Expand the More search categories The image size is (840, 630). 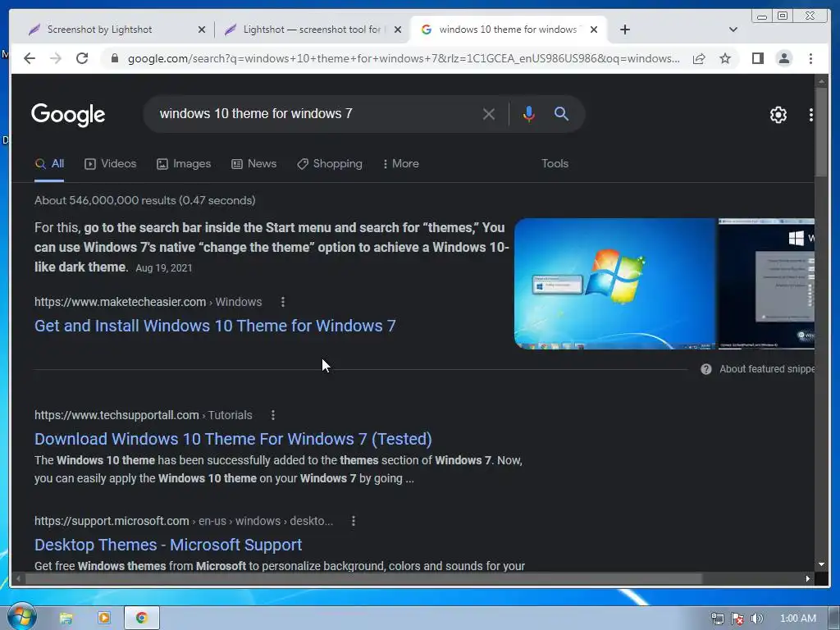(400, 164)
